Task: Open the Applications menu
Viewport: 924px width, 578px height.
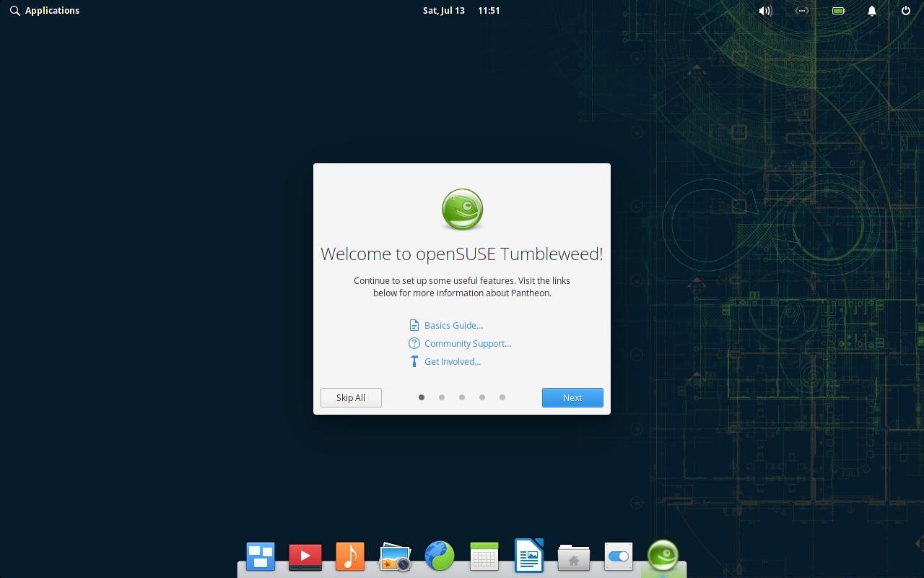Action: click(45, 10)
